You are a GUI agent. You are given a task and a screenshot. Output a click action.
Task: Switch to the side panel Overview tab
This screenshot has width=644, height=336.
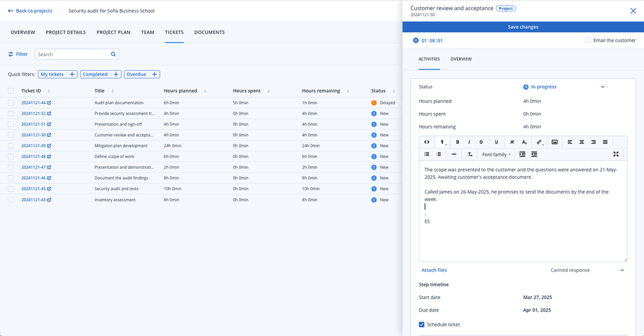(461, 59)
